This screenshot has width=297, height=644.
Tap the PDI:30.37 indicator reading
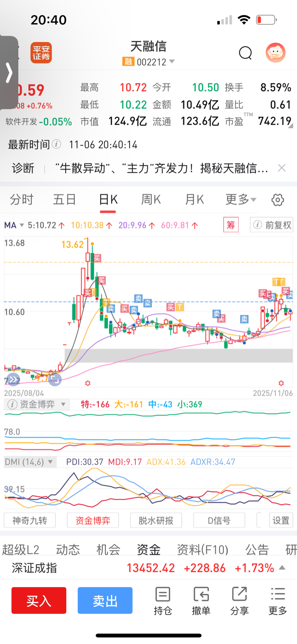[85, 462]
